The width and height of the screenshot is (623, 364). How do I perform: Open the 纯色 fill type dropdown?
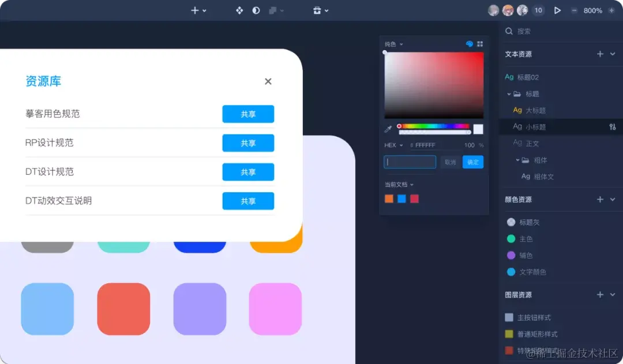tap(394, 44)
